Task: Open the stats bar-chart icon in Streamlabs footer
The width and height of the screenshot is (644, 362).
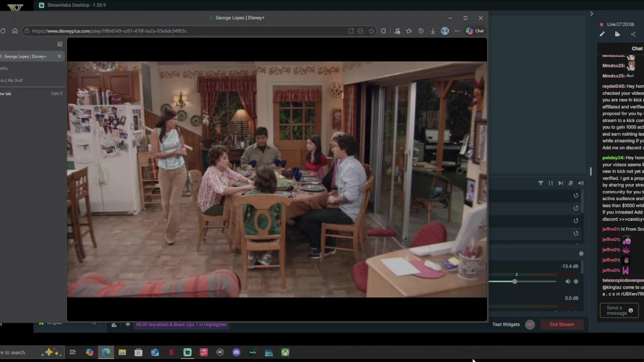Action: (114, 325)
